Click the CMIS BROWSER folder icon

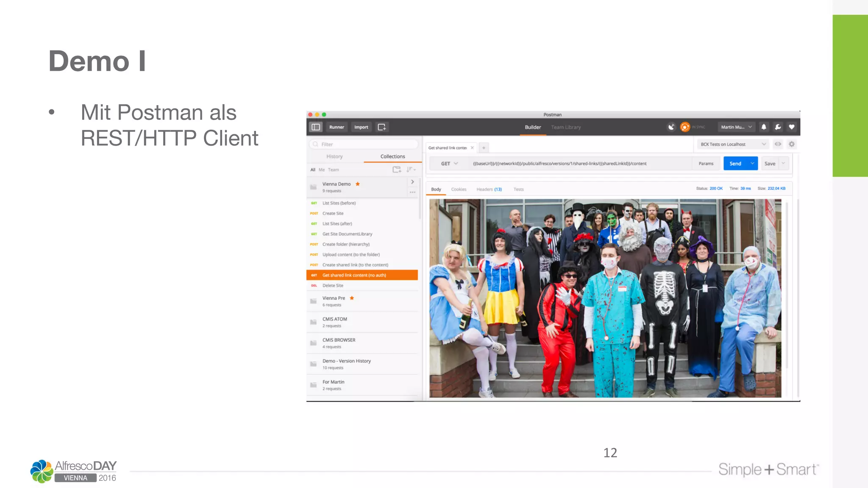click(x=314, y=343)
